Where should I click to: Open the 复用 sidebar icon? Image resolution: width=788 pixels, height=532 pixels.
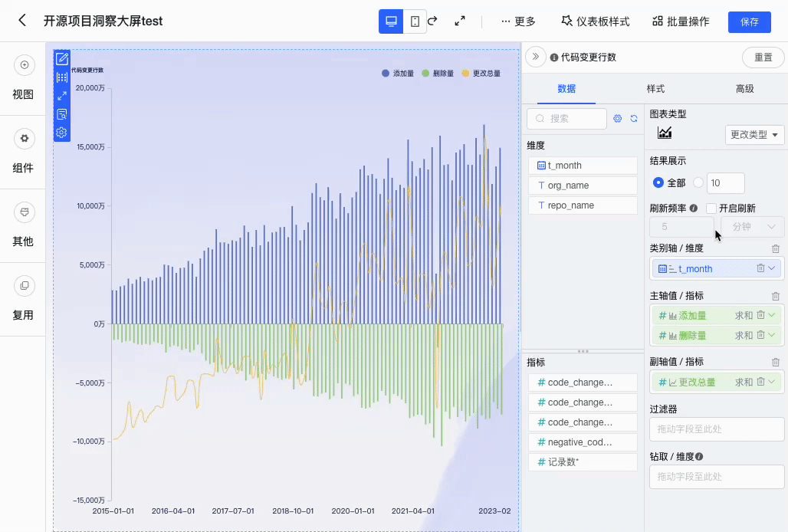[24, 286]
